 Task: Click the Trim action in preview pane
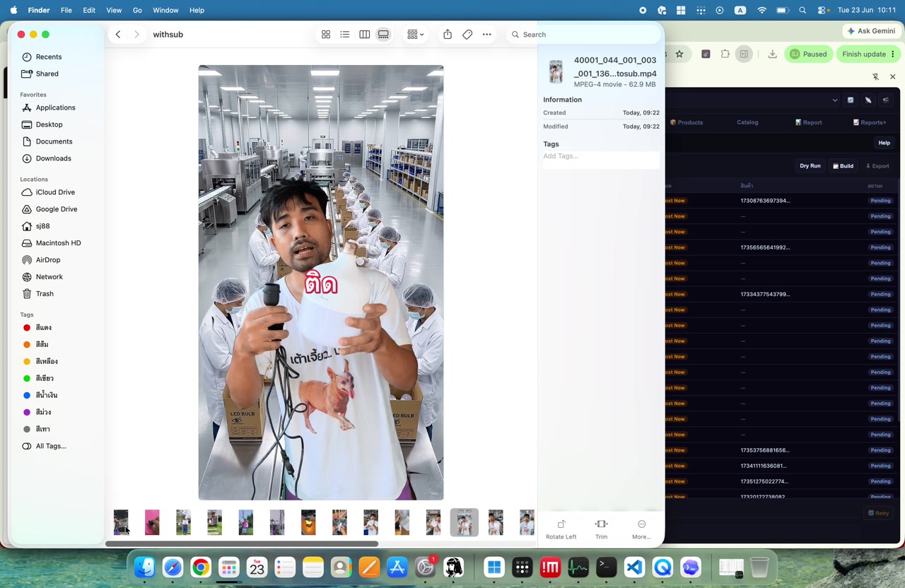coord(602,529)
